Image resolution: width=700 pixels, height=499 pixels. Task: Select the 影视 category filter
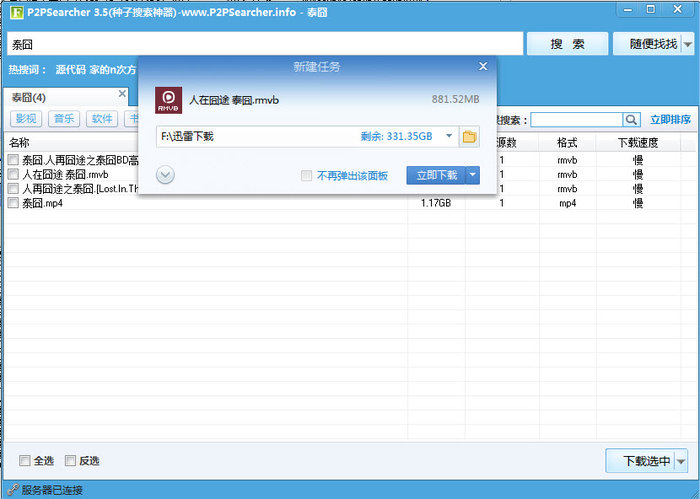(x=26, y=119)
